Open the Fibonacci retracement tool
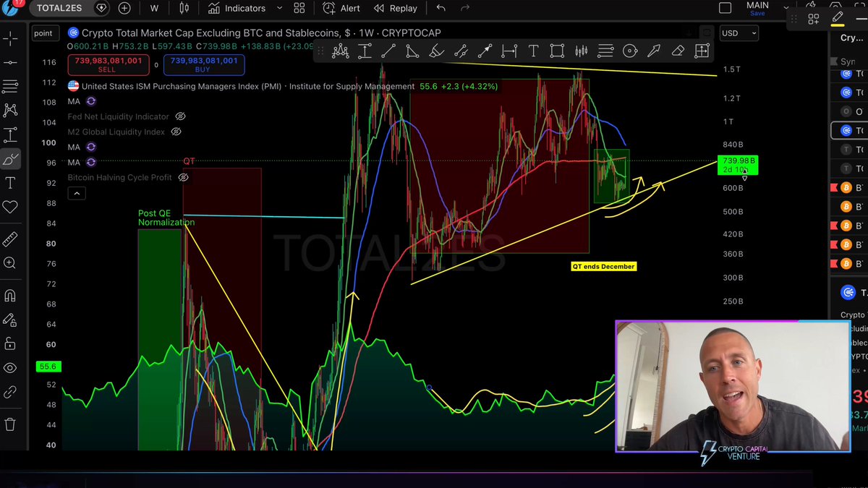 [x=10, y=87]
